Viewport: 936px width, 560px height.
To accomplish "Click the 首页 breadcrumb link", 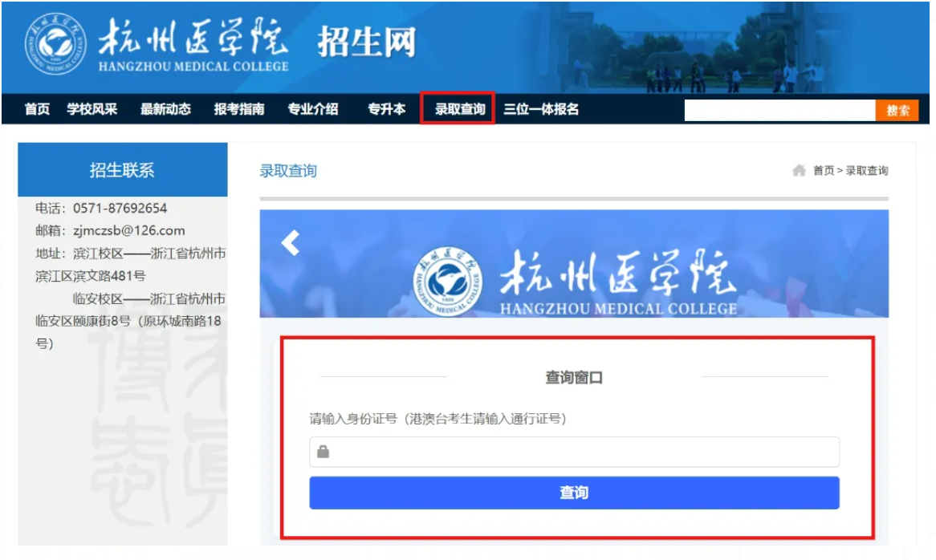I will click(x=823, y=171).
